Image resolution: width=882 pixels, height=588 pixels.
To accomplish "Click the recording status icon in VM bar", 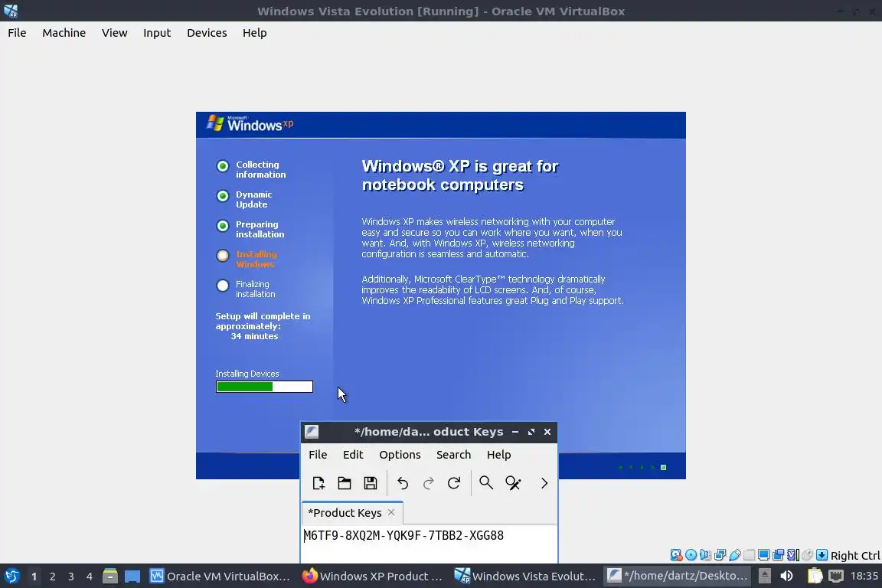I will pos(779,555).
